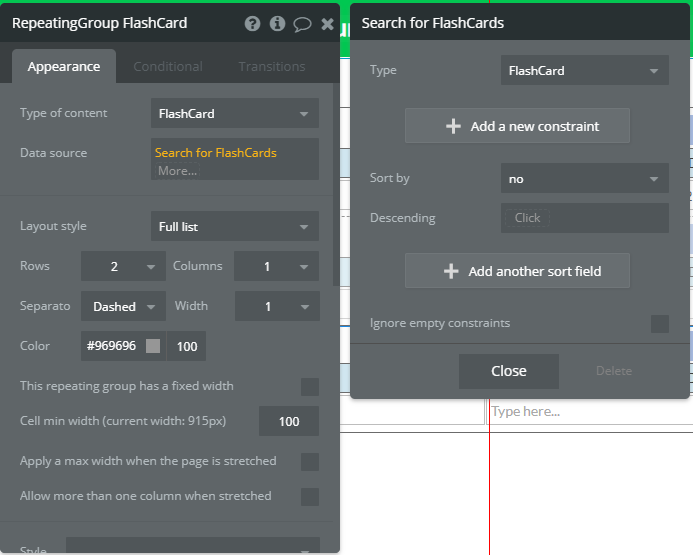Toggle Apply a max width checkbox
This screenshot has width=693, height=555.
click(x=310, y=462)
